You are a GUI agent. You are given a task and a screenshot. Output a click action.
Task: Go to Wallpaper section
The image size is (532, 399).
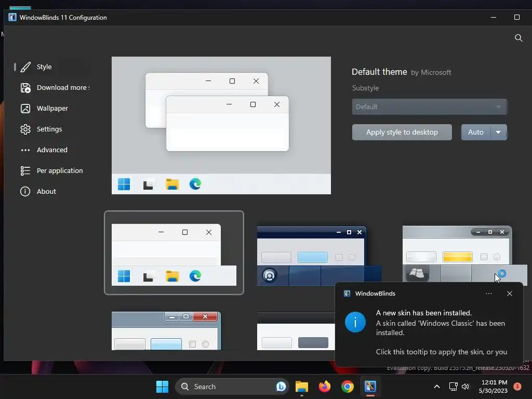point(51,108)
